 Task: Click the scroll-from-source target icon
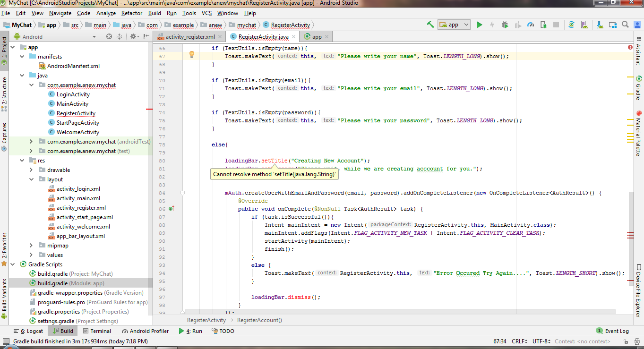coord(109,36)
